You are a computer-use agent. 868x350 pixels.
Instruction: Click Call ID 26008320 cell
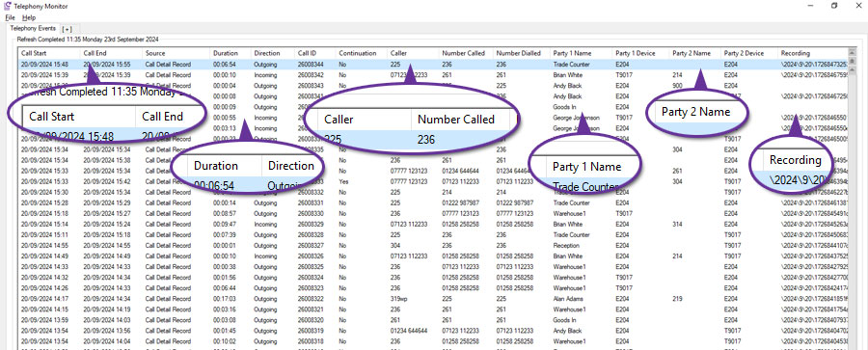tap(311, 320)
